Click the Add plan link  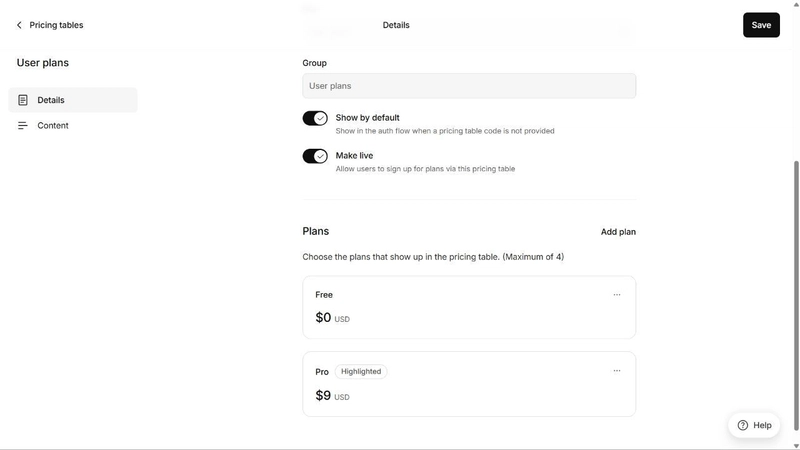click(618, 232)
